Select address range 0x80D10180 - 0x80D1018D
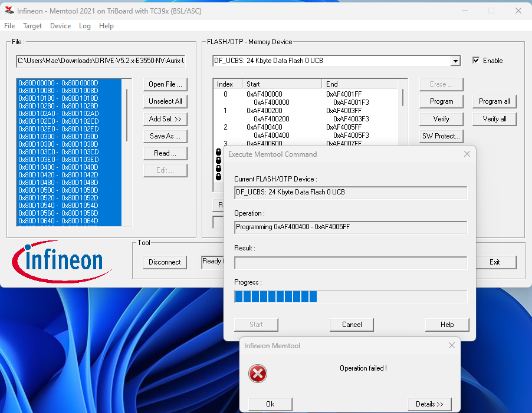Viewport: 532px width, 413px height. tap(69, 98)
